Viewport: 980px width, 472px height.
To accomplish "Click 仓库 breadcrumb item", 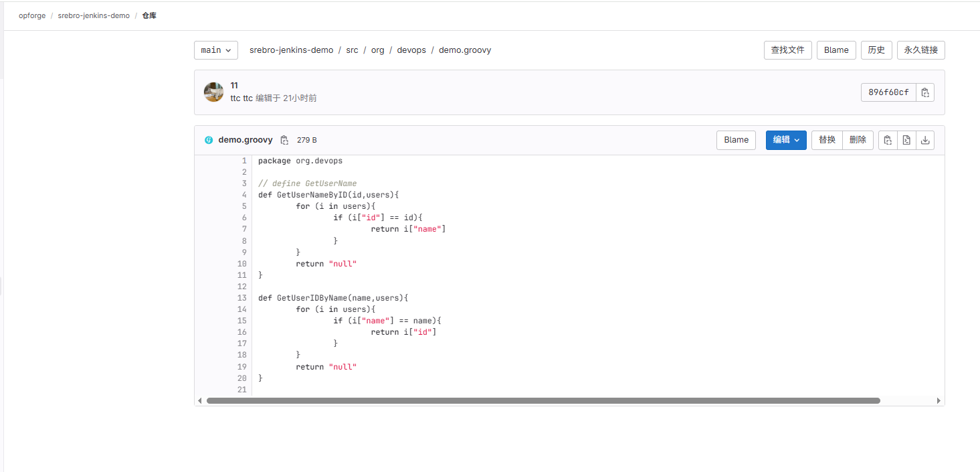I will point(149,15).
